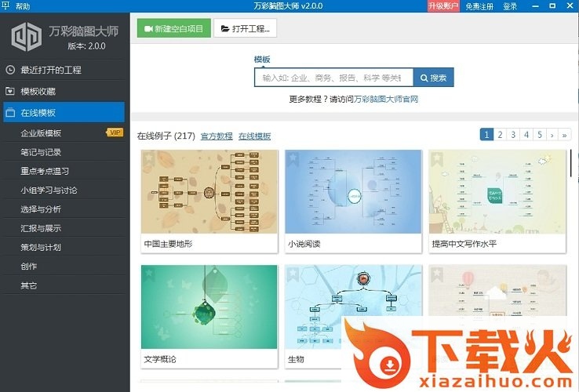Toggle favorite star on 提高中文写作水平 template

click(x=437, y=158)
